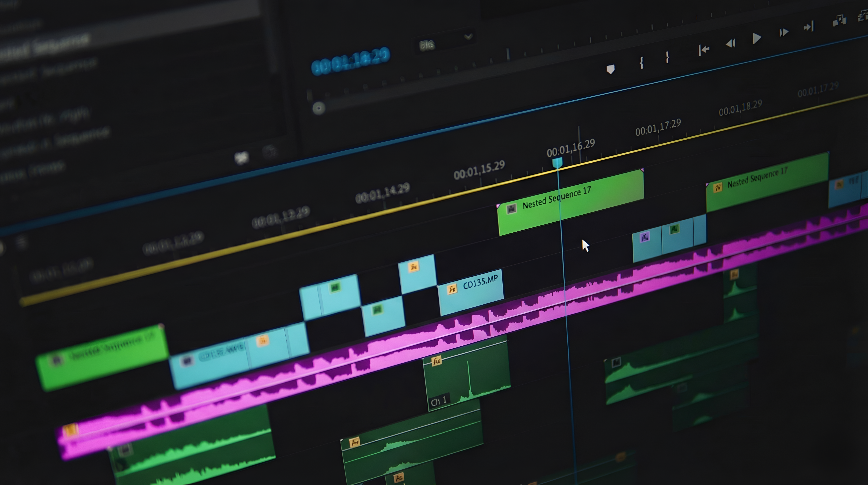Click the Mark In brace icon

point(642,62)
